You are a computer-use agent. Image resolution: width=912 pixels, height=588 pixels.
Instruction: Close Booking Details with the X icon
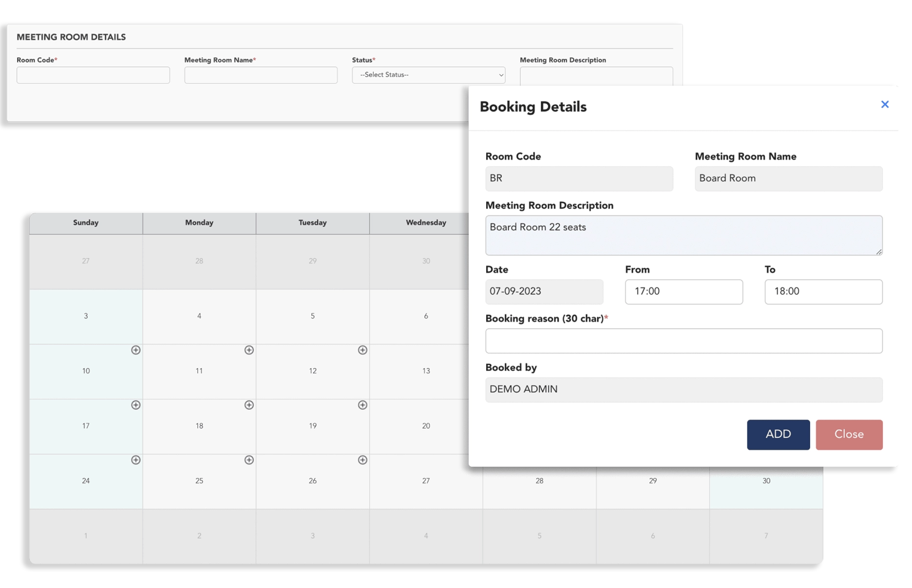[x=885, y=104]
